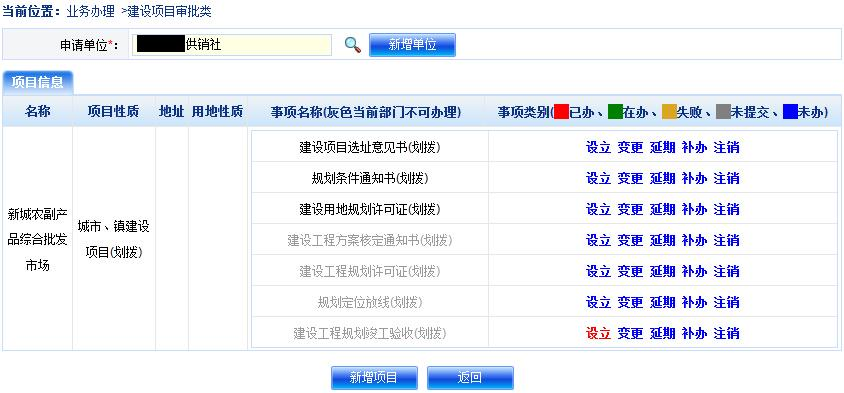Image resolution: width=844 pixels, height=393 pixels.
Task: Click 设立 for 建设用地规划许可证(划拨)
Action: pyautogui.click(x=598, y=209)
